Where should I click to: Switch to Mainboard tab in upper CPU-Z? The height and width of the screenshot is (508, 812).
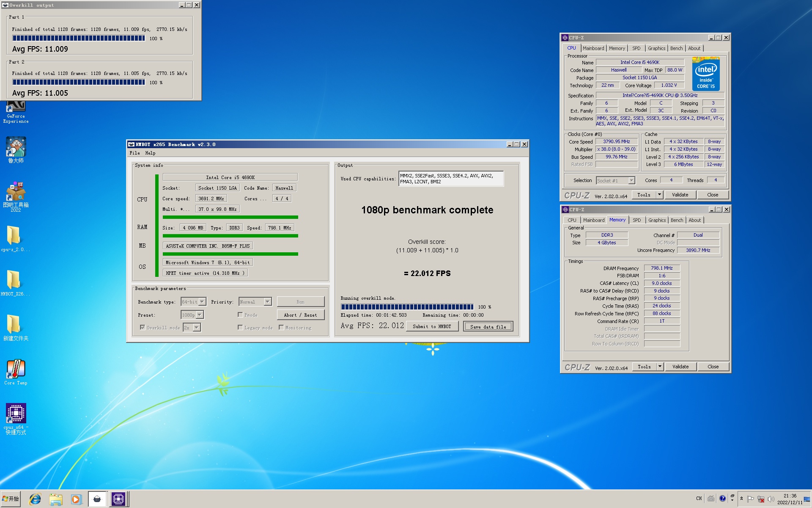593,48
